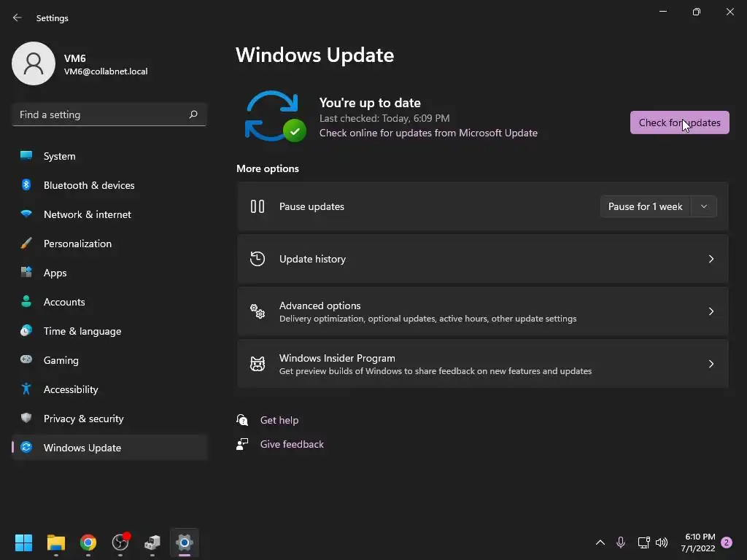The height and width of the screenshot is (560, 747).
Task: Click the Advanced options gears icon
Action: 258,311
